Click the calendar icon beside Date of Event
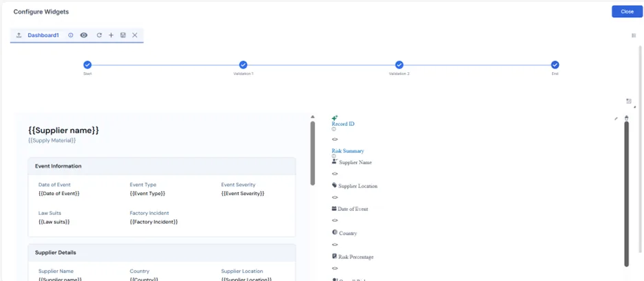The image size is (644, 281). [334, 209]
